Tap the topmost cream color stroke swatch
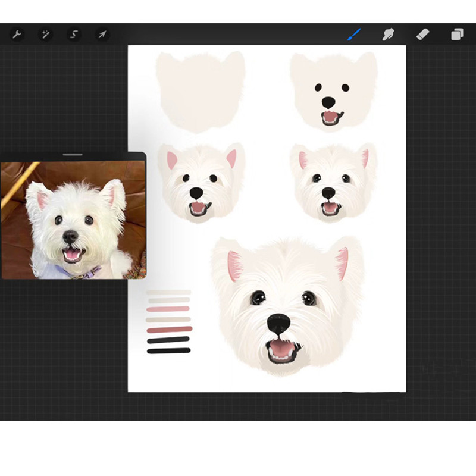Viewport: 476px width, 476px height. pos(168,292)
